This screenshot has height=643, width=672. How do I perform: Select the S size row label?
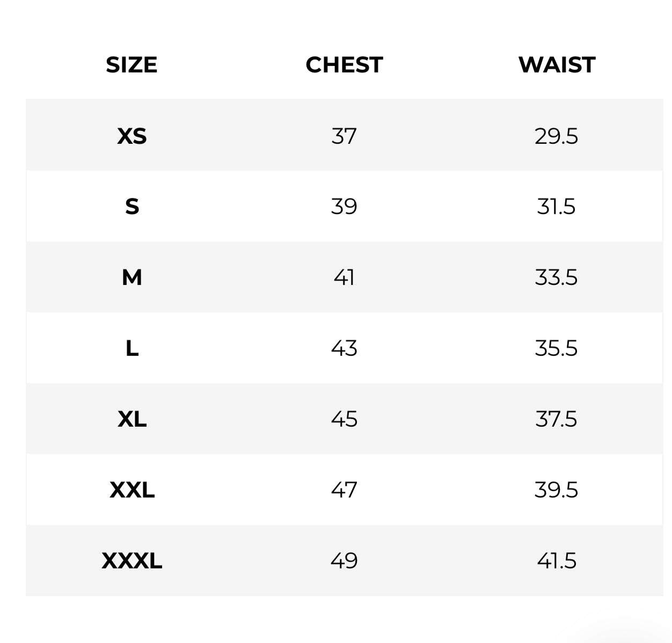click(x=132, y=207)
